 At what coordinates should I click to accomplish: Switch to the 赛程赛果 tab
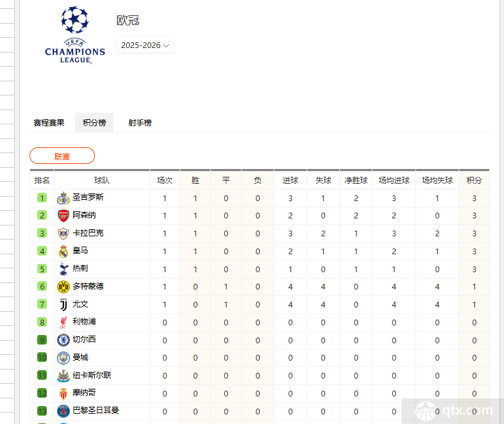tap(49, 122)
